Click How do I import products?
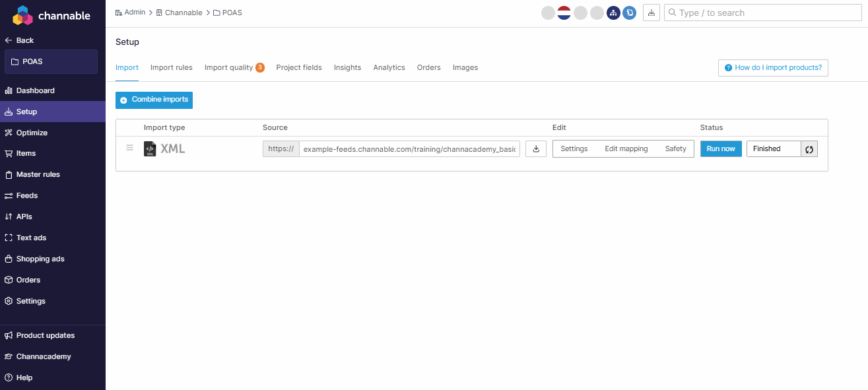This screenshot has width=868, height=390. tap(773, 67)
